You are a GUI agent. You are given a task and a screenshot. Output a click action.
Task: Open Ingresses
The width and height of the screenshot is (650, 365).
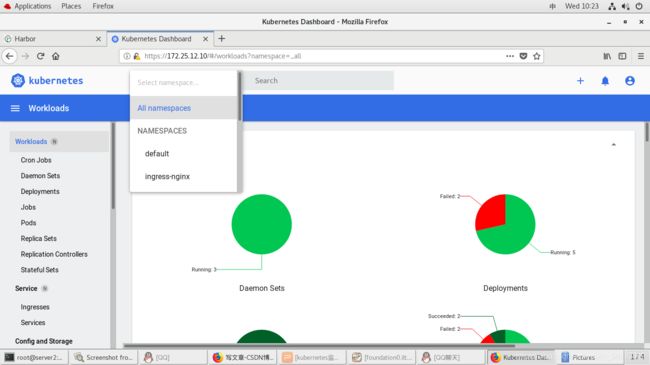[35, 307]
